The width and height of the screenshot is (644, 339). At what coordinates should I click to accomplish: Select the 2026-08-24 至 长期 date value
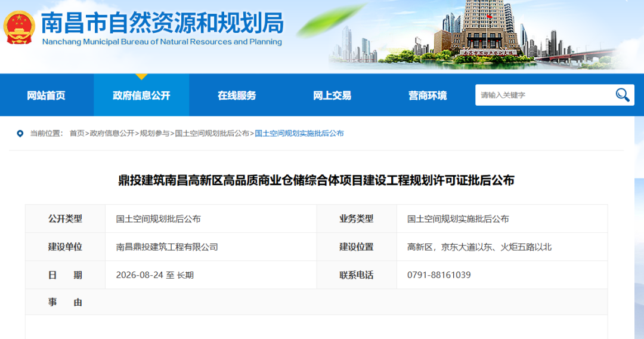pyautogui.click(x=155, y=275)
